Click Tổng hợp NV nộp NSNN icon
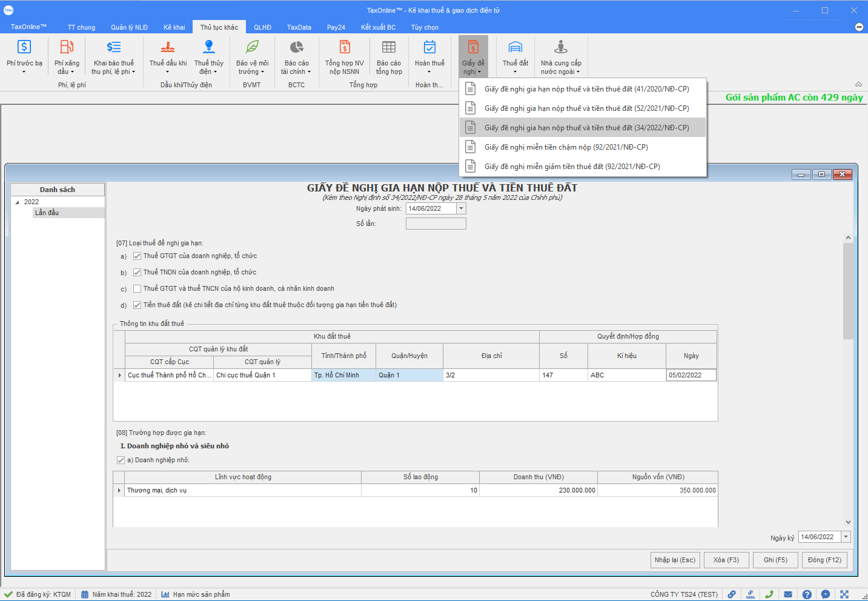 [x=345, y=47]
